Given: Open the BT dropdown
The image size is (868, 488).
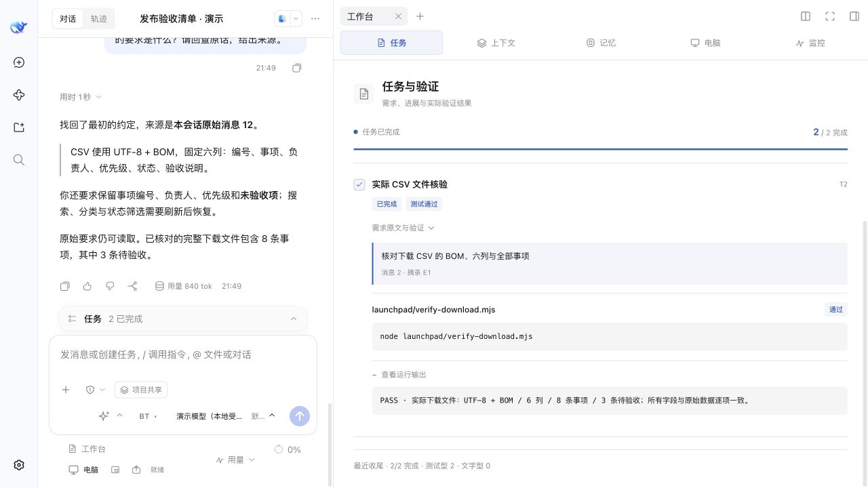Looking at the screenshot, I should (x=148, y=416).
